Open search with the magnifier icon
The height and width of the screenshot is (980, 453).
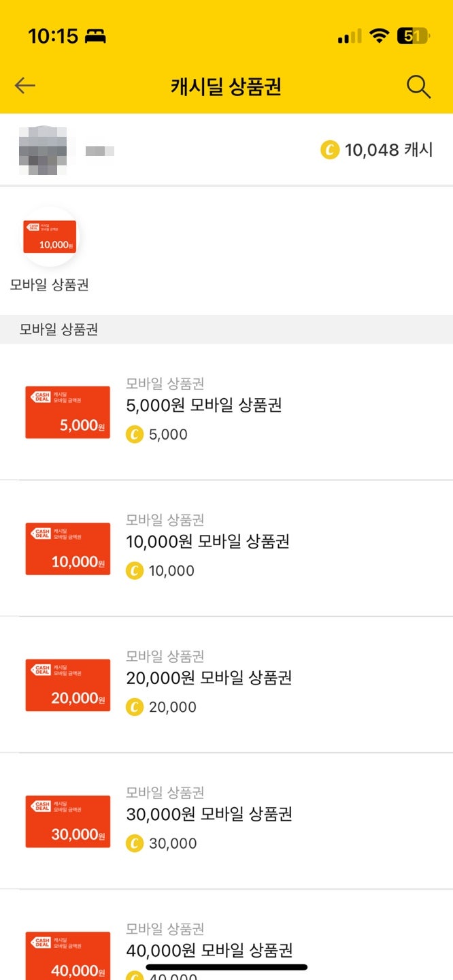click(x=418, y=86)
